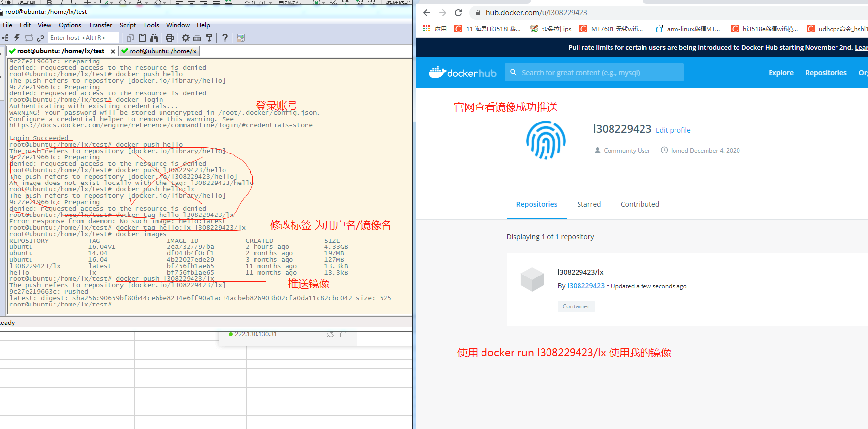
Task: Open the MT7601 无线wifi bookmark
Action: 611,29
